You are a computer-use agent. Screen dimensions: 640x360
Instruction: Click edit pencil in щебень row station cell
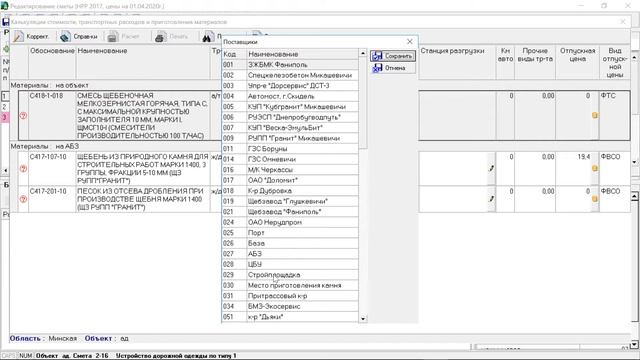491,168
